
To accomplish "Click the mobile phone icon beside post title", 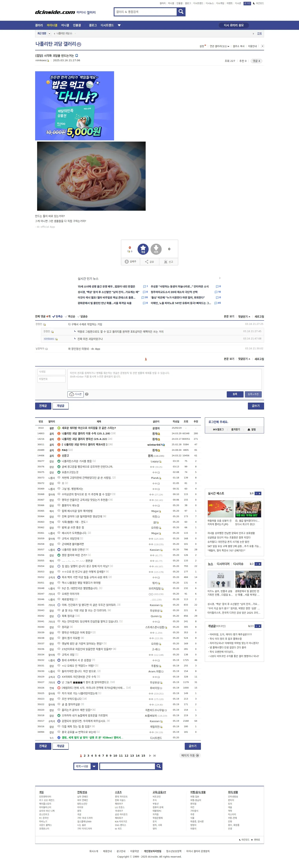I will click(x=76, y=56).
